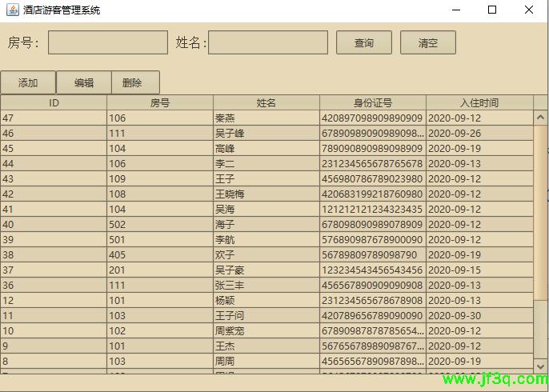The width and height of the screenshot is (549, 392).
Task: Click the 身份证号 column header
Action: pos(373,102)
